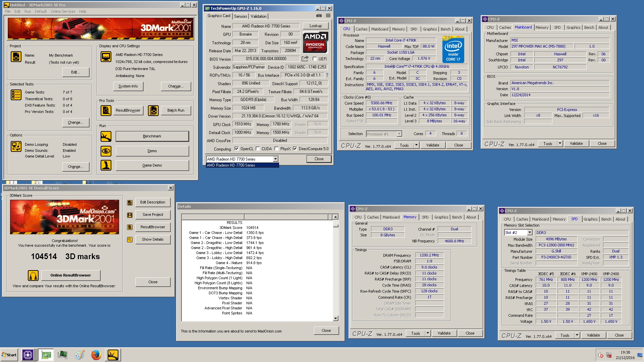Click the Edit... button in Project section

(x=76, y=72)
